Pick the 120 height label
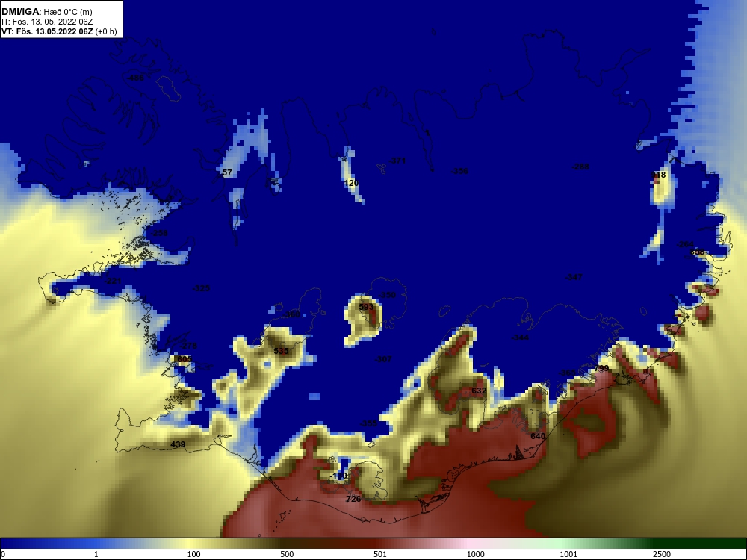 [x=351, y=184]
